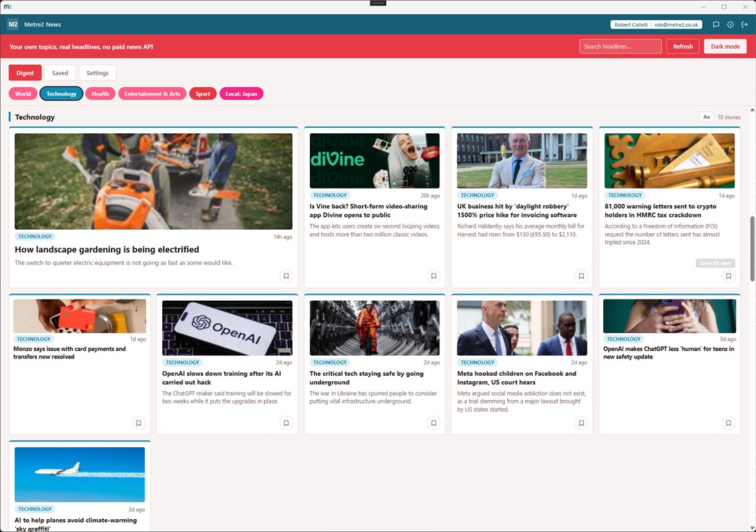
Task: Click the diVine app thumbnail image
Action: (375, 160)
